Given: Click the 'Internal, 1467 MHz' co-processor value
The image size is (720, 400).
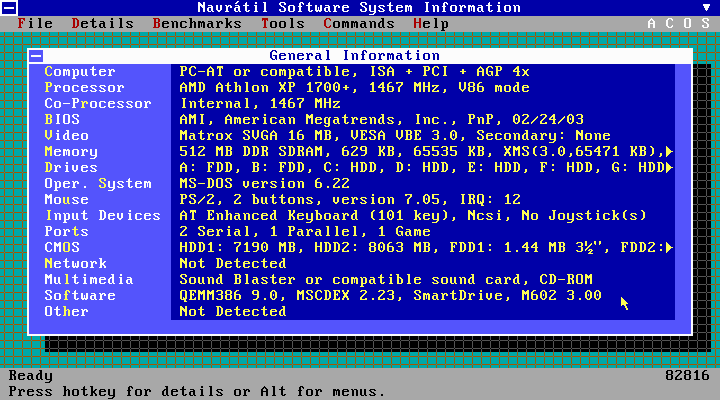Looking at the screenshot, I should tap(260, 104).
